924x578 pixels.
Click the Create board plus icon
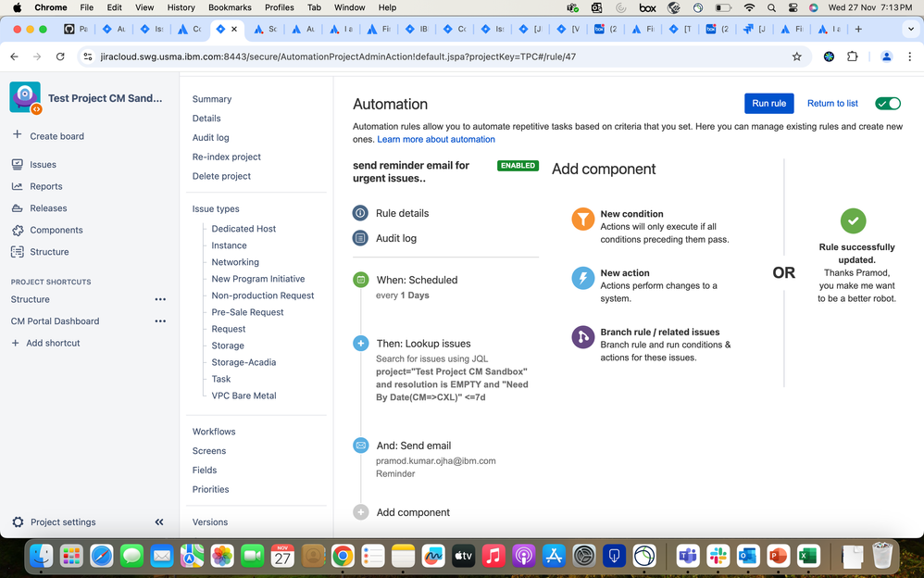point(17,135)
